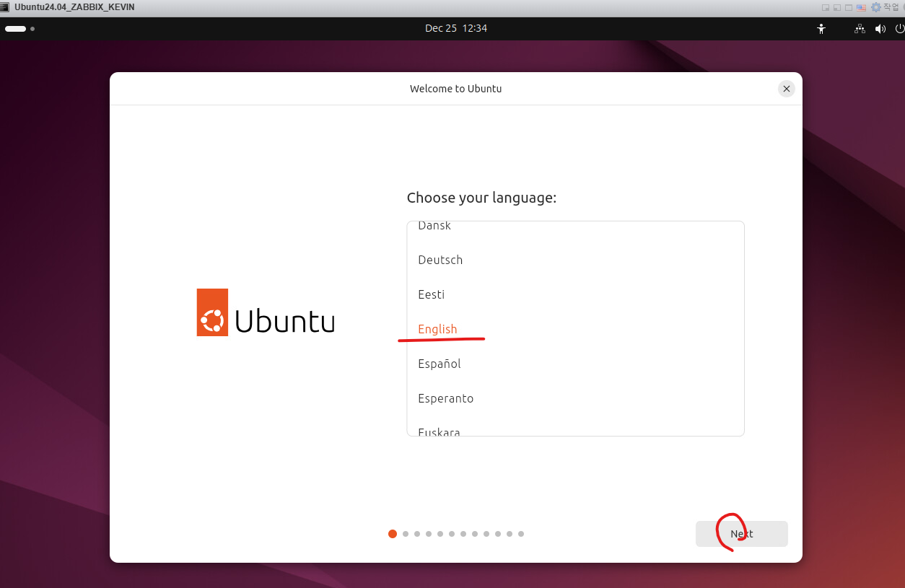Click the US flag keyboard icon
The height and width of the screenshot is (588, 905).
[861, 7]
